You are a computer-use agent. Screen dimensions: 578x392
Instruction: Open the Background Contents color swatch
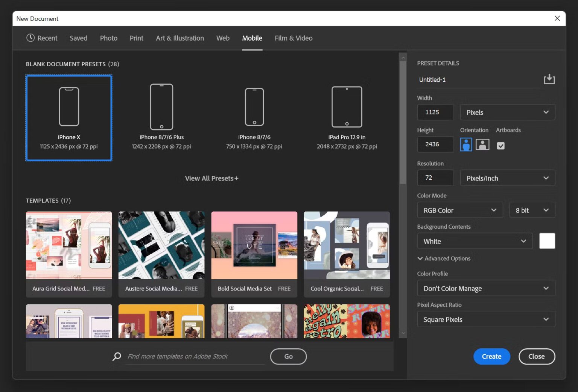click(547, 241)
